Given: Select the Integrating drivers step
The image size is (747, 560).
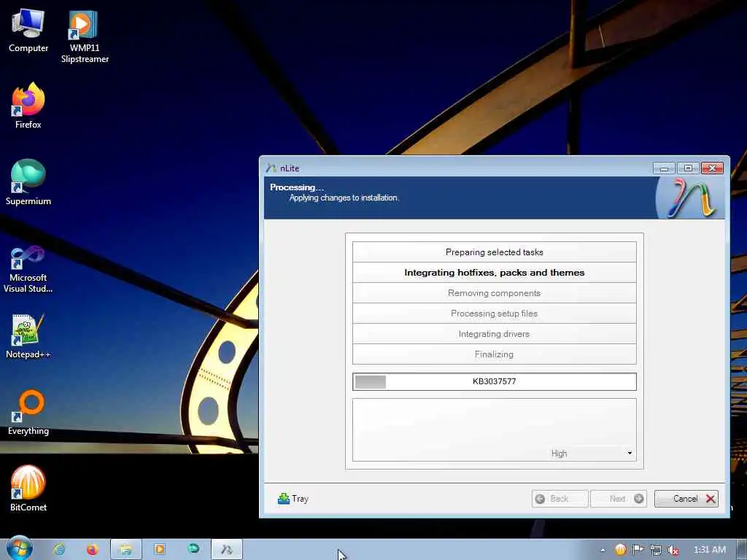Looking at the screenshot, I should 494,334.
